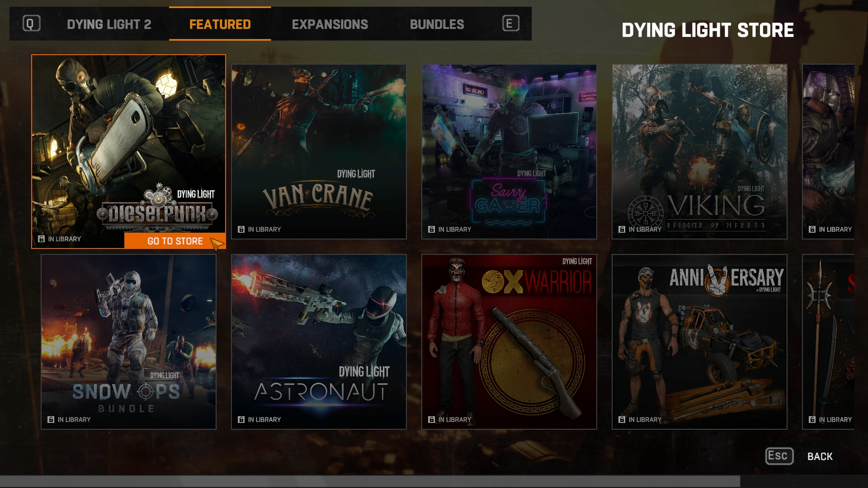Click the Go To Store button
This screenshot has width=868, height=488.
click(175, 241)
